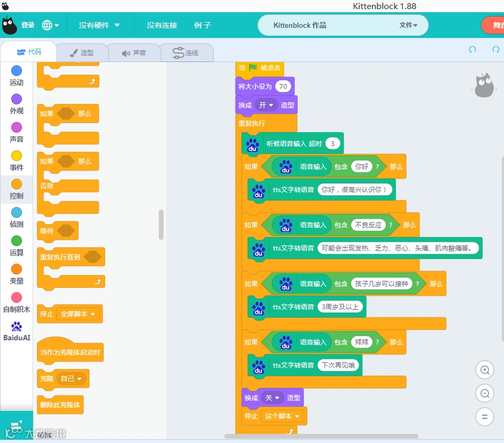
Task: Click the 你好 contains text field
Action: (362, 166)
